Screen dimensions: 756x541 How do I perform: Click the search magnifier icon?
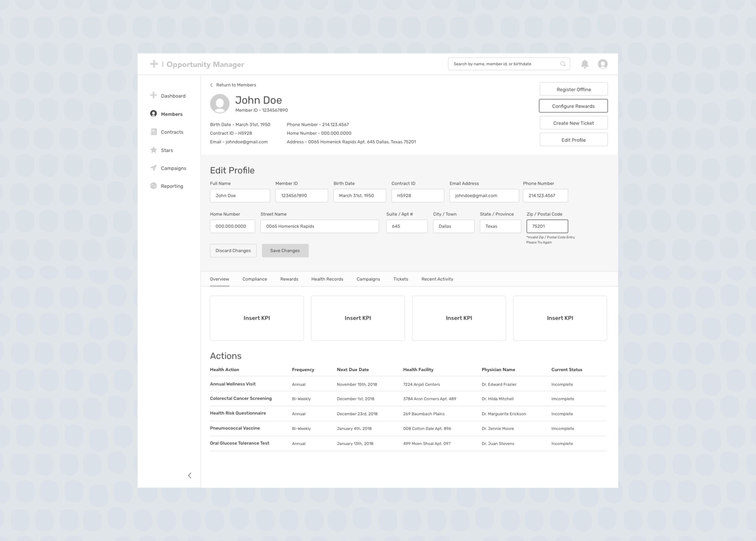(x=563, y=64)
